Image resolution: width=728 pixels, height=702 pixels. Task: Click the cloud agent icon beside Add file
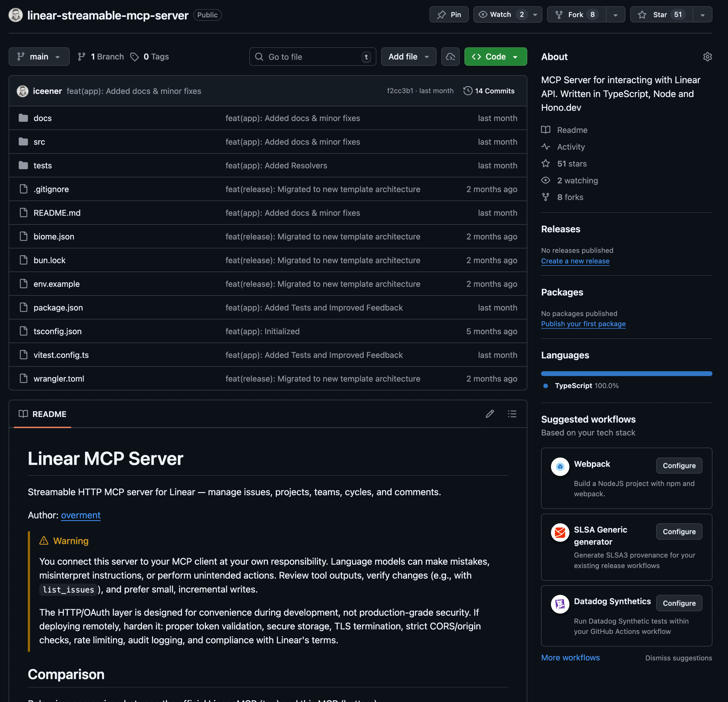point(450,57)
